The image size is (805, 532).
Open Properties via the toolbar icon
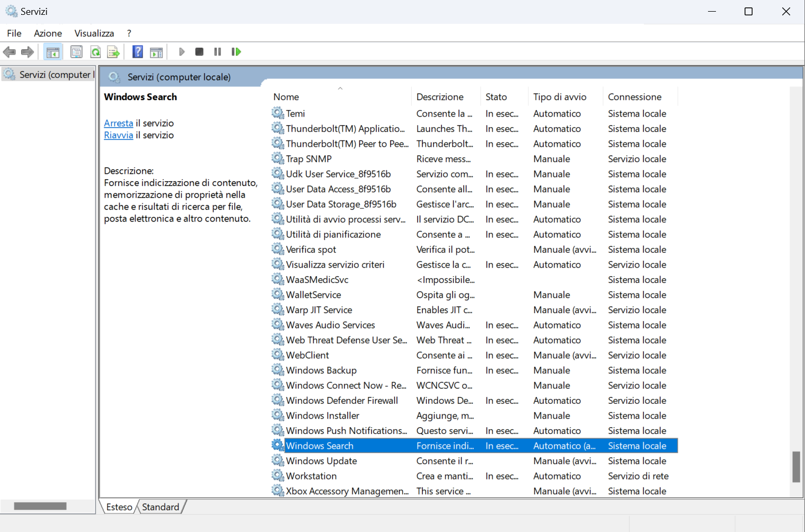(76, 52)
